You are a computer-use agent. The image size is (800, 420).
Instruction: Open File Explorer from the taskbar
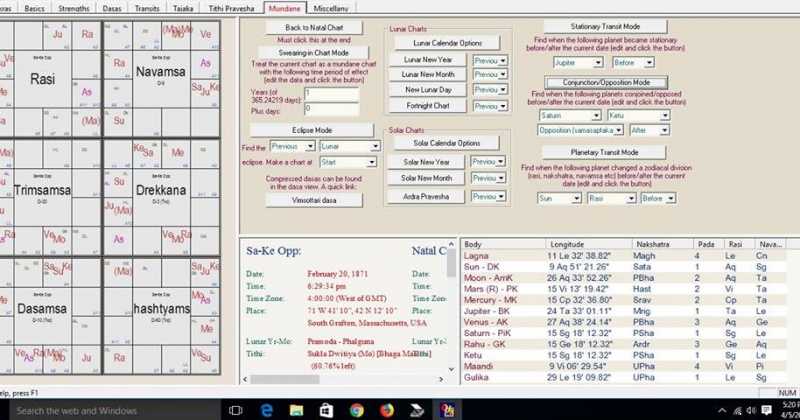[x=298, y=410]
